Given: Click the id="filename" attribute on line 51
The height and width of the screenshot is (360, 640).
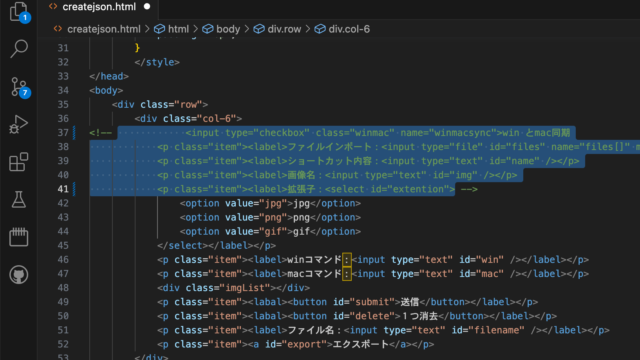Looking at the screenshot, I should click(488, 330).
